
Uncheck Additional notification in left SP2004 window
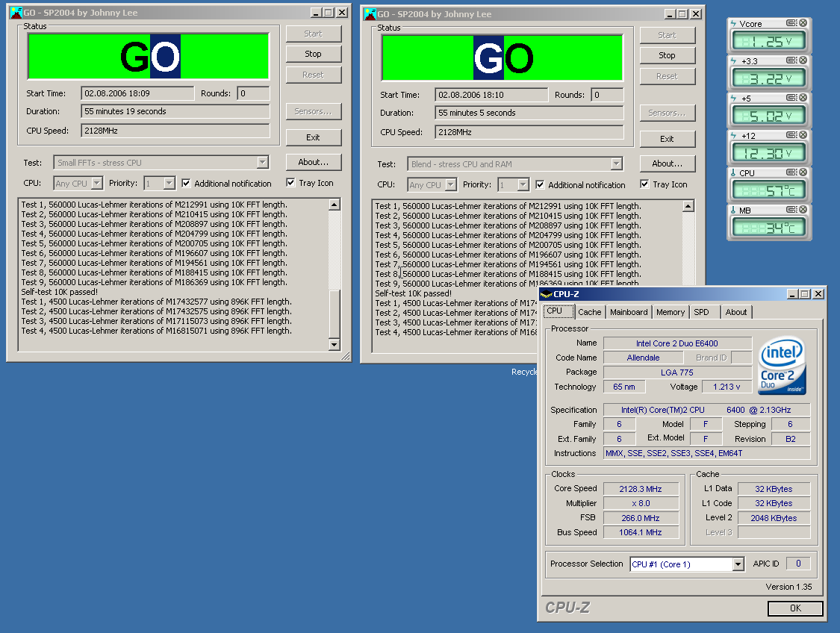(x=186, y=183)
